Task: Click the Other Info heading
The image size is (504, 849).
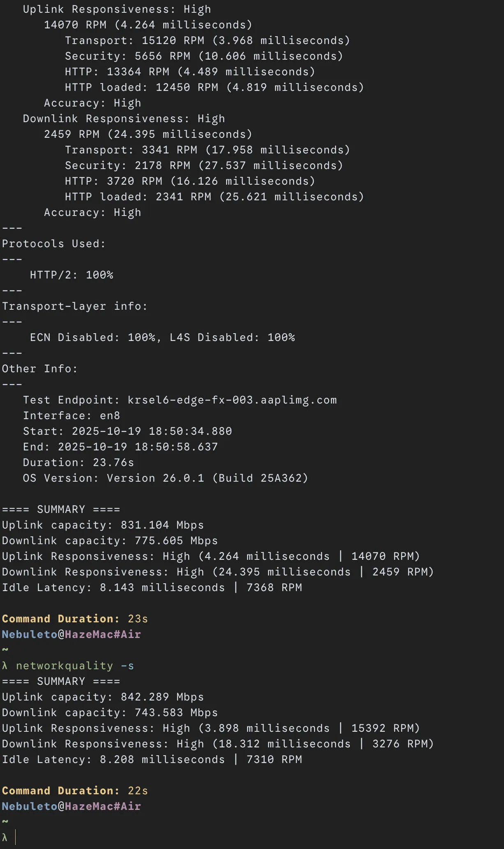Action: coord(39,369)
